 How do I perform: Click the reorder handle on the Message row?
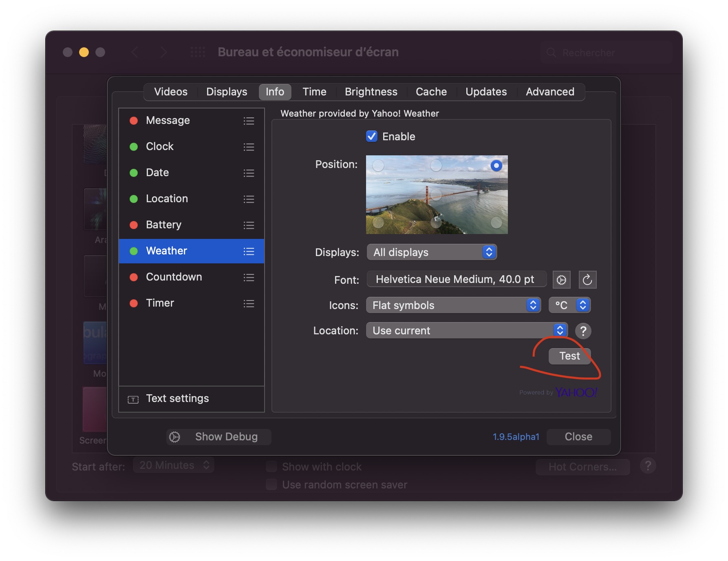pyautogui.click(x=249, y=121)
